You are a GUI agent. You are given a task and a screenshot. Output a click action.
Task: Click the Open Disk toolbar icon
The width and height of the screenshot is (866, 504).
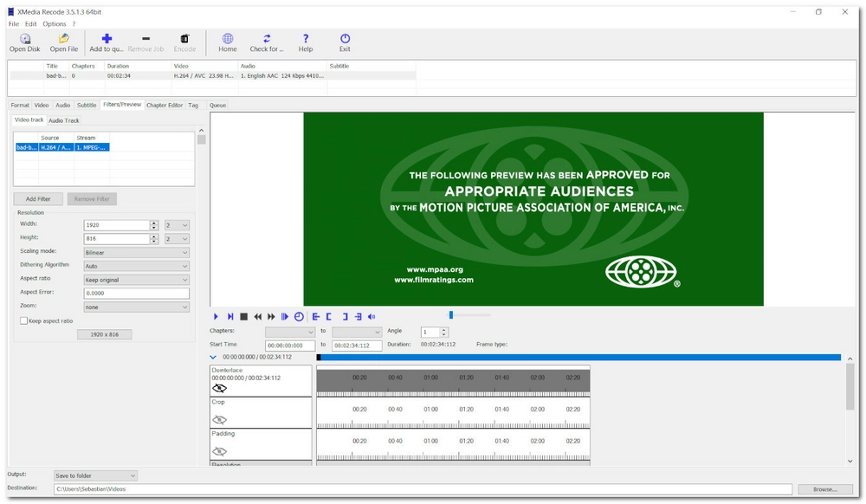coord(25,39)
